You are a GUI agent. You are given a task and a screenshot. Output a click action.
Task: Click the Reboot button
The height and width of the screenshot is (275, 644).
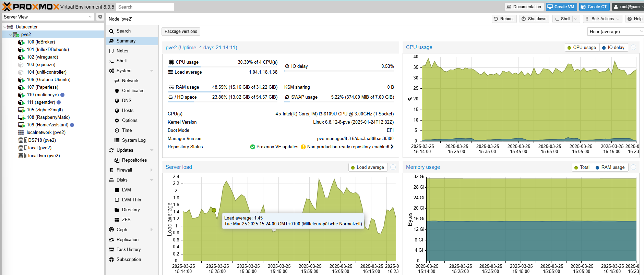504,19
